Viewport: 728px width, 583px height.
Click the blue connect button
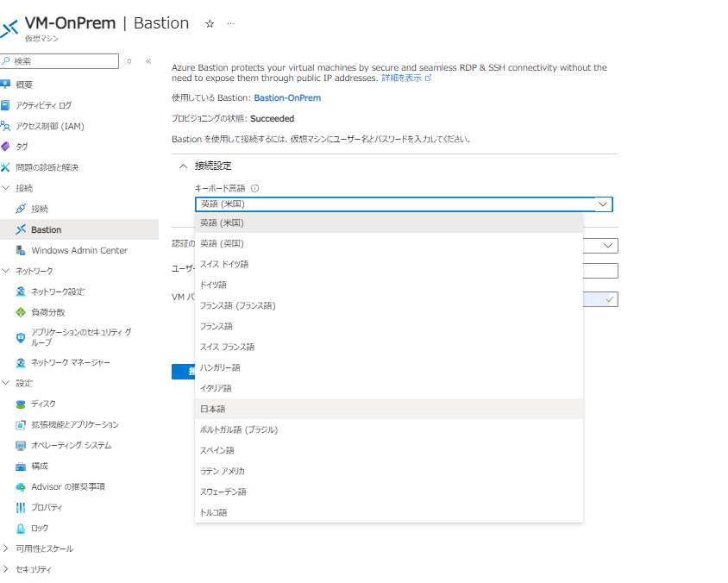[183, 372]
